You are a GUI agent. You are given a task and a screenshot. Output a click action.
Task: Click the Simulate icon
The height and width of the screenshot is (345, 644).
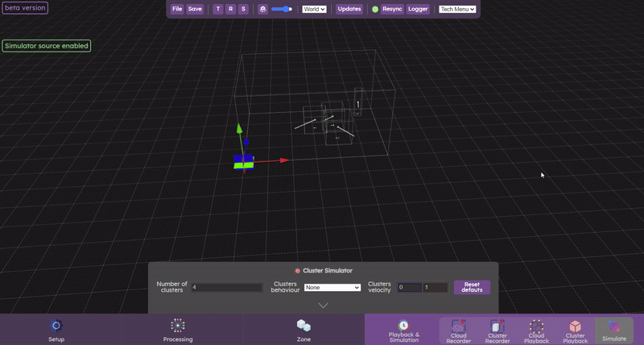613,326
